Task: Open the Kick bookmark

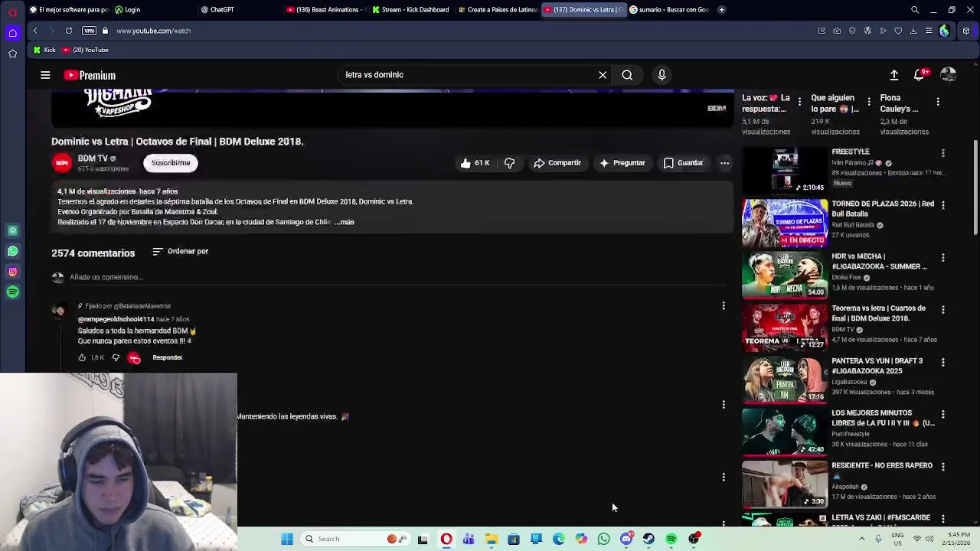Action: coord(44,50)
